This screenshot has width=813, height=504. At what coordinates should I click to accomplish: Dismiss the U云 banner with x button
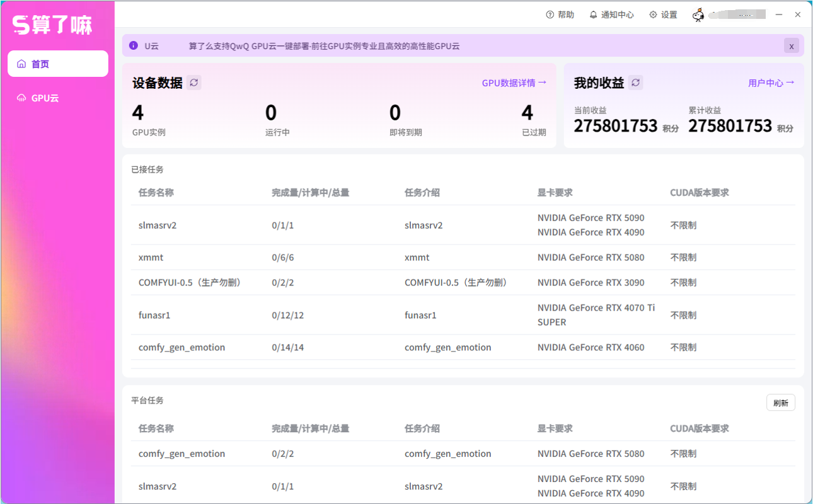(x=792, y=46)
